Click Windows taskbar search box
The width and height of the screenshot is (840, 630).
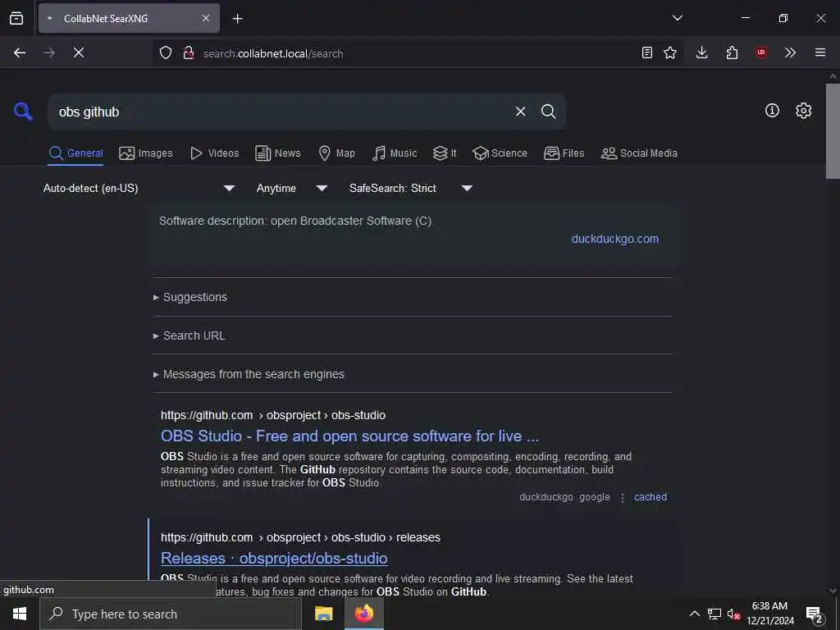171,614
